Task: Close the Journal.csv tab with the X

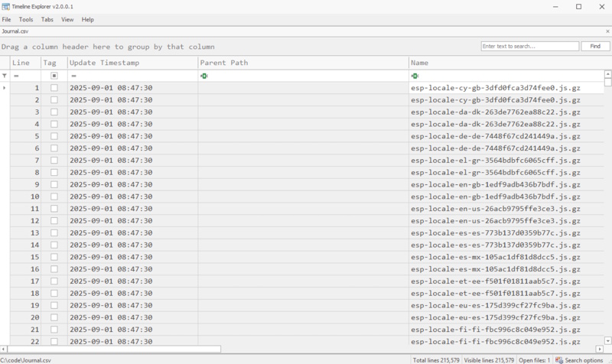Action: coord(607,31)
